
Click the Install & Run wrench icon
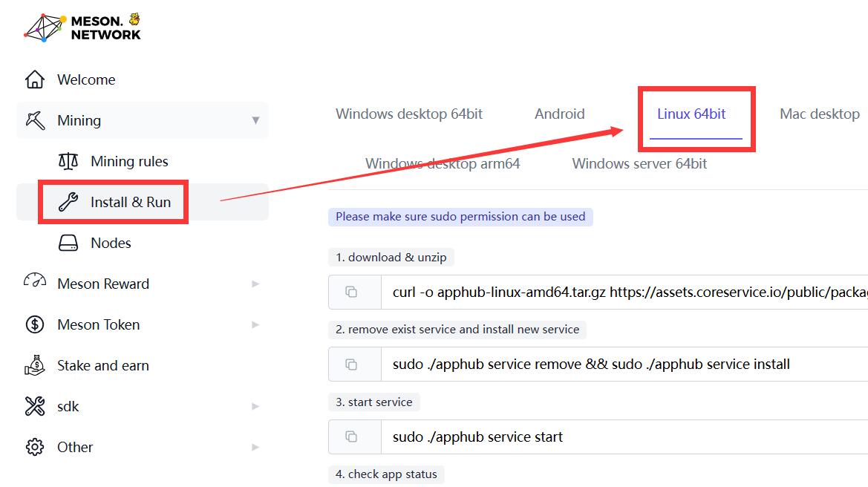pyautogui.click(x=68, y=202)
